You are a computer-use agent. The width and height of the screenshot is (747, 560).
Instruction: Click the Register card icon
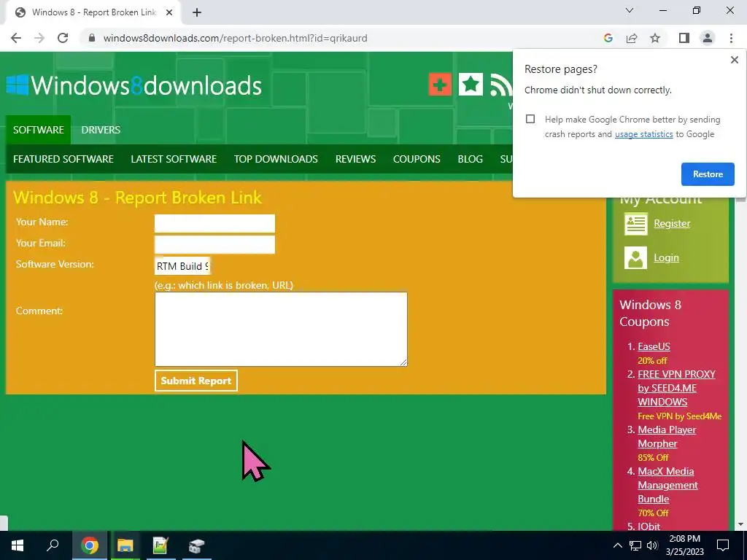[636, 224]
